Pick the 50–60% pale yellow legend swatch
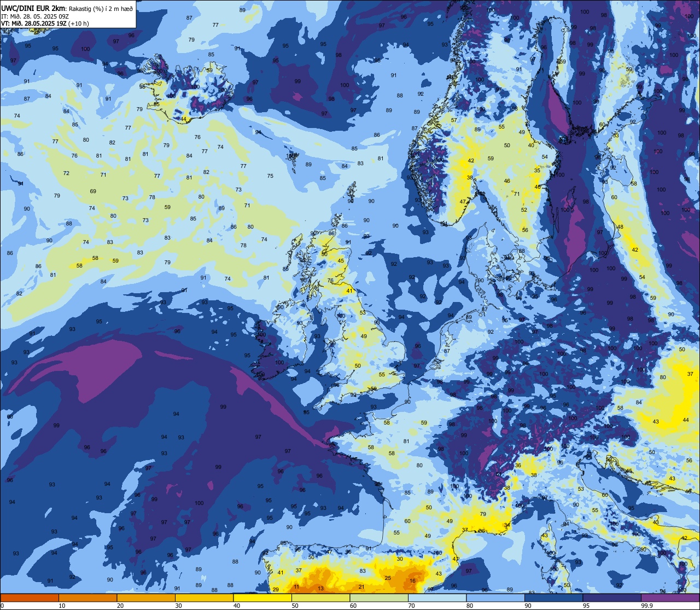700x610 pixels. [x=320, y=597]
